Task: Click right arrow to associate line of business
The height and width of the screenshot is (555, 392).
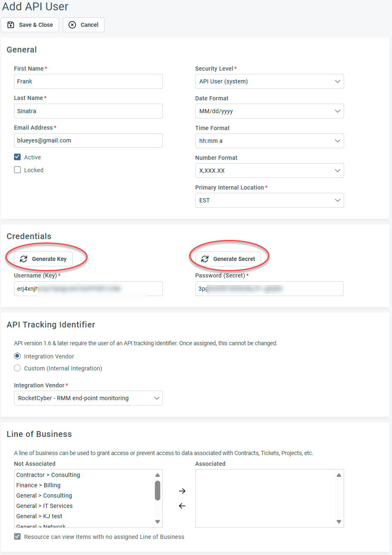Action: point(182,491)
